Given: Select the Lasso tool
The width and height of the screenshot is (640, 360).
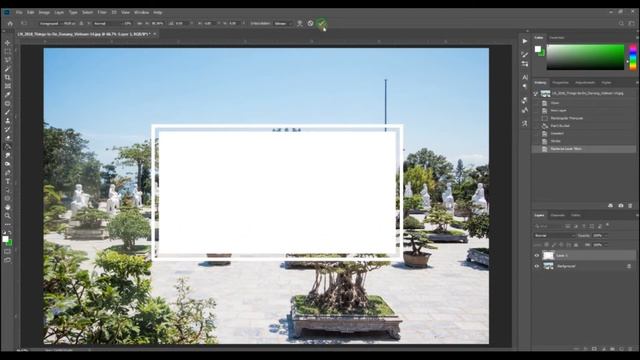Looking at the screenshot, I should pos(7,60).
